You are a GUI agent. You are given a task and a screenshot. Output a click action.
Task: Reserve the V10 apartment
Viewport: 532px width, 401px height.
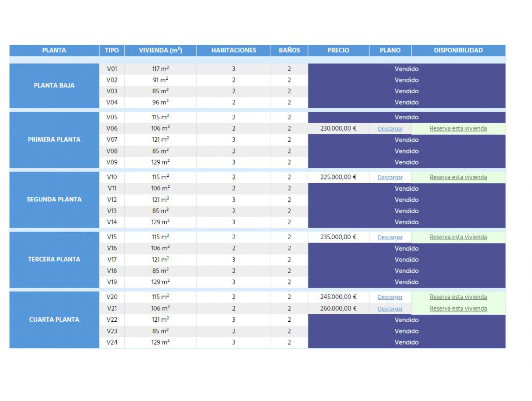pos(458,177)
